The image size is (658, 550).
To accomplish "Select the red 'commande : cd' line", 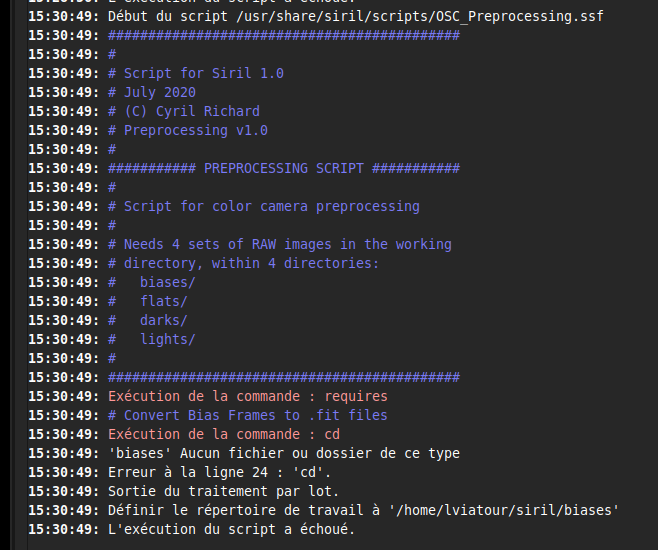I will tap(223, 435).
